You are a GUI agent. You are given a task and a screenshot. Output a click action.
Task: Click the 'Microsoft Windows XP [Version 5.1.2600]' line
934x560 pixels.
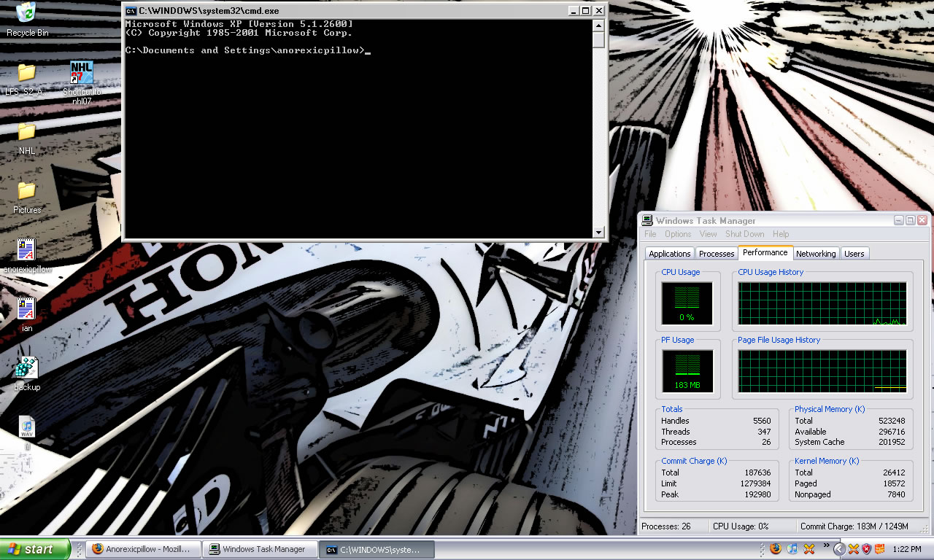[x=239, y=24]
